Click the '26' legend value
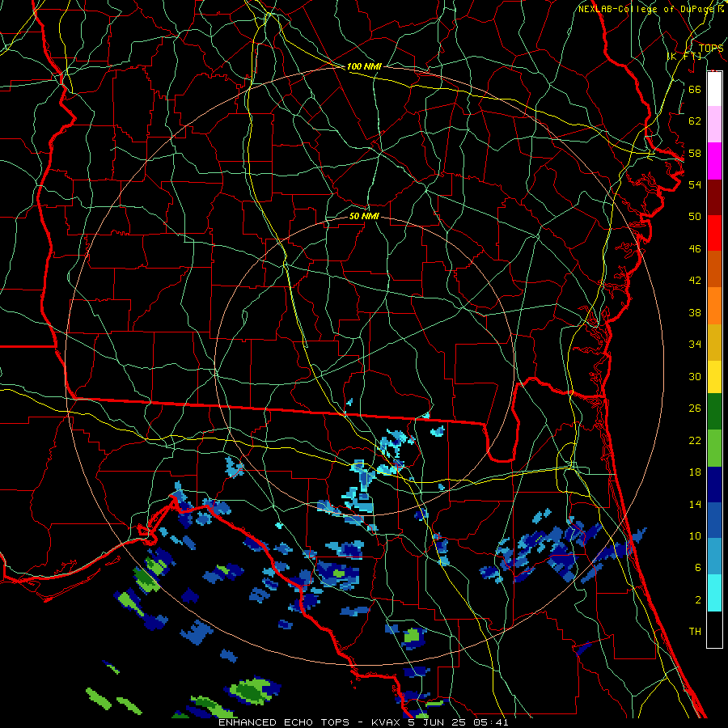Screen dimensions: 728x728 [695, 408]
